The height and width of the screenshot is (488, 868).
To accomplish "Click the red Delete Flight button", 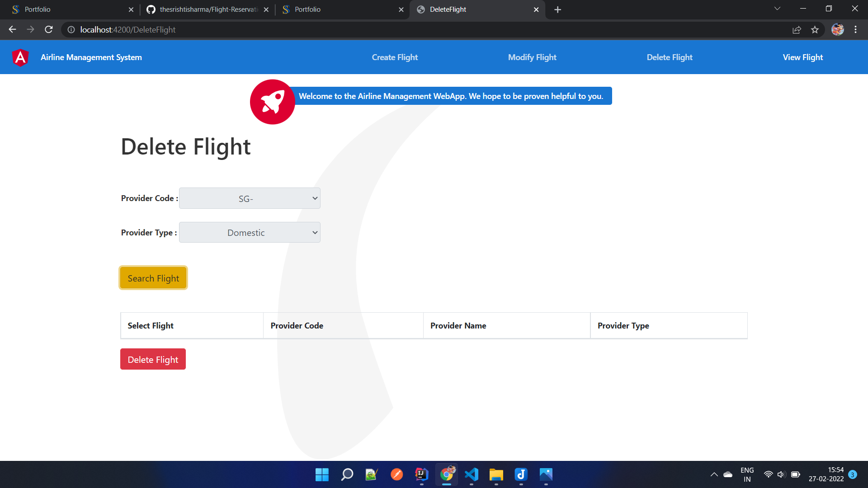I will pos(153,359).
